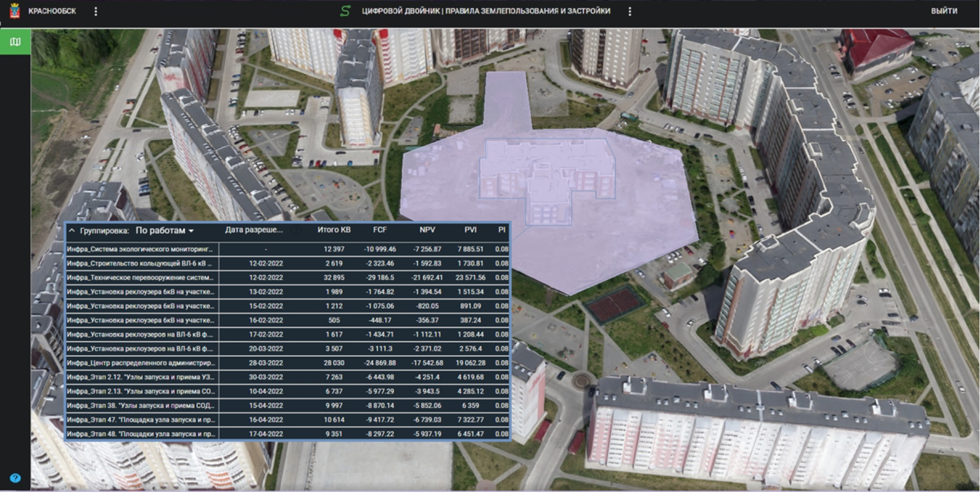980x492 pixels.
Task: Click the date cell 17-04-2022
Action: click(x=266, y=434)
